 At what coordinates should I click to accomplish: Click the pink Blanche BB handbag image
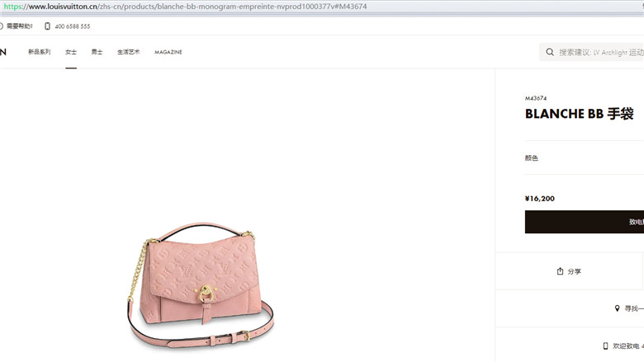tap(201, 285)
